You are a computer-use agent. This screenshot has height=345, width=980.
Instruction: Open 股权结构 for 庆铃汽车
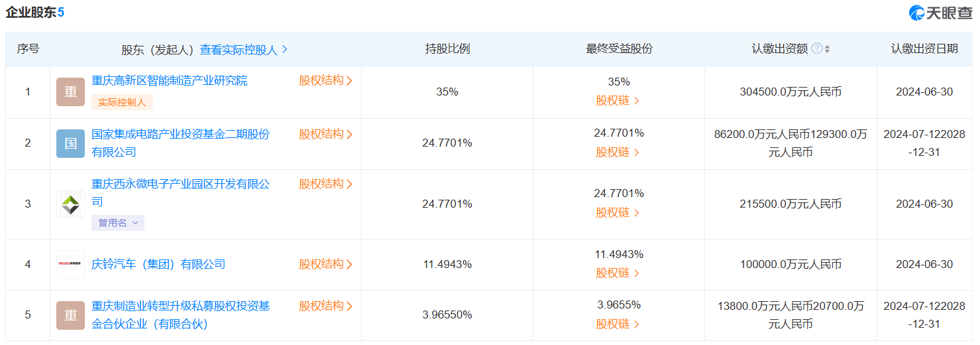(x=325, y=264)
